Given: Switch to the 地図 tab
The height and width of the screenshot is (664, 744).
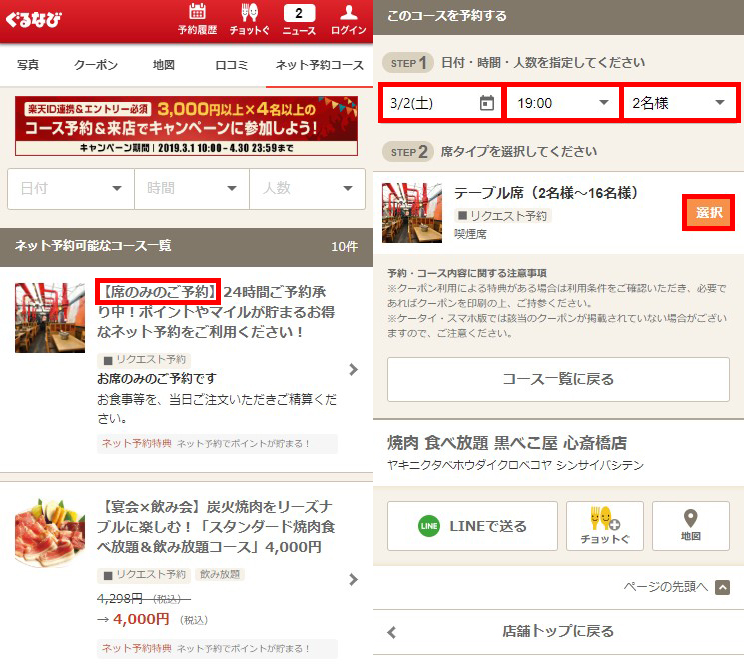Looking at the screenshot, I should click(x=164, y=65).
